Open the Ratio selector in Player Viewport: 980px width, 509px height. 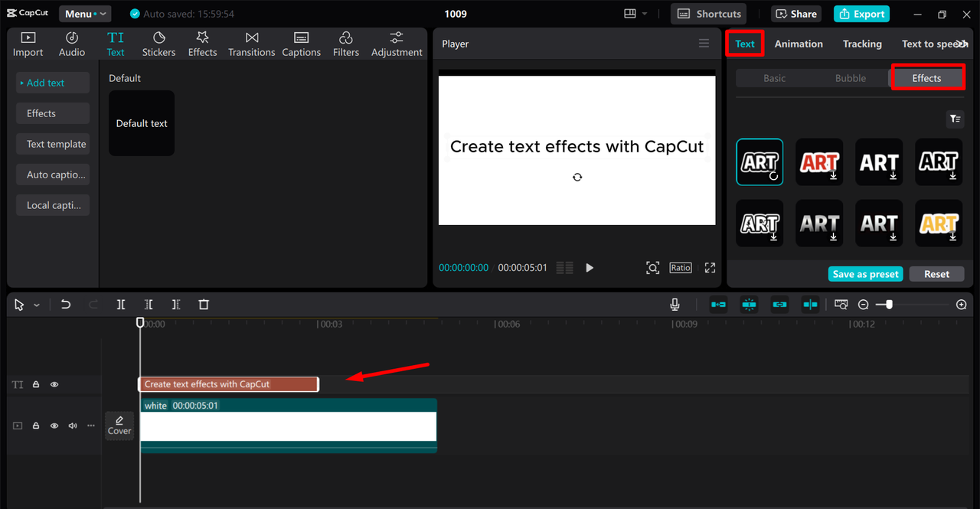681,268
